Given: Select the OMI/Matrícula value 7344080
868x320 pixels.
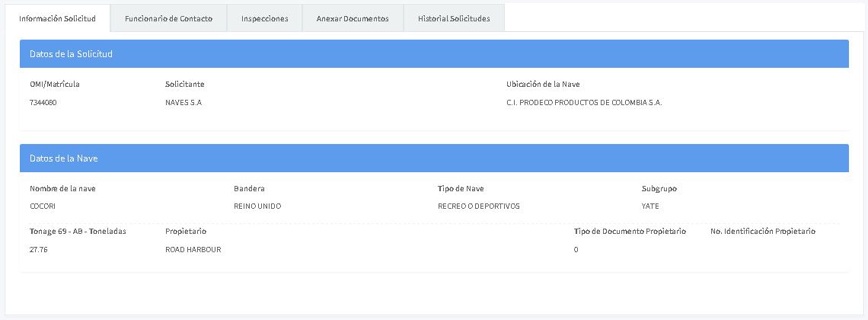Looking at the screenshot, I should point(43,102).
